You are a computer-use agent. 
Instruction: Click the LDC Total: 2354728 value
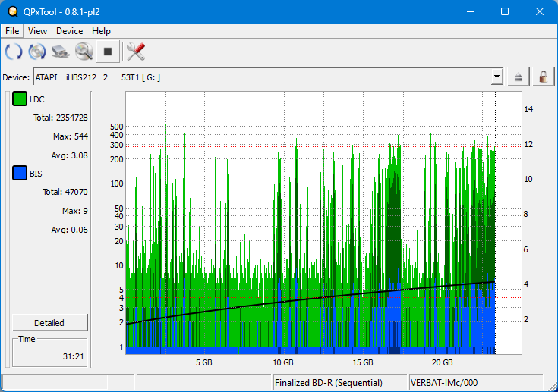pyautogui.click(x=61, y=118)
